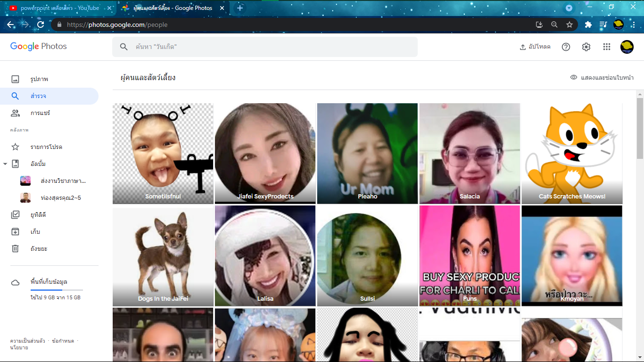Click the page vertical scrollbar

click(x=640, y=128)
